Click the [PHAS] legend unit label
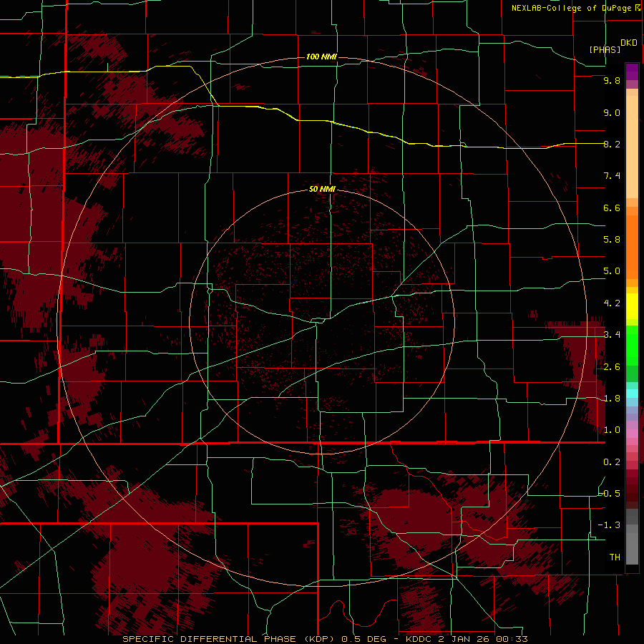The height and width of the screenshot is (644, 644). point(605,49)
